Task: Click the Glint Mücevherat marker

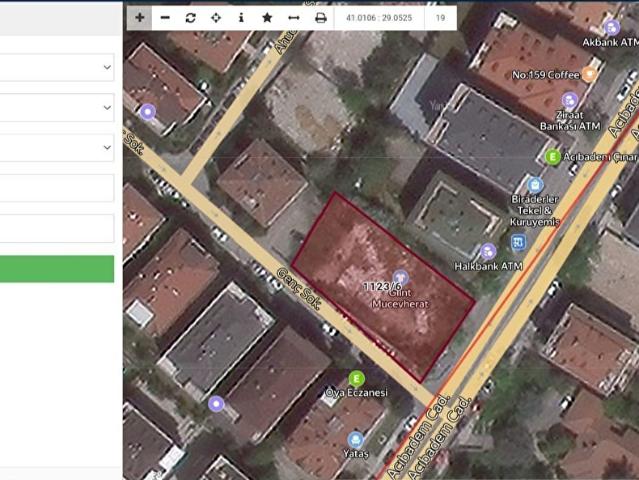Action: (x=401, y=278)
